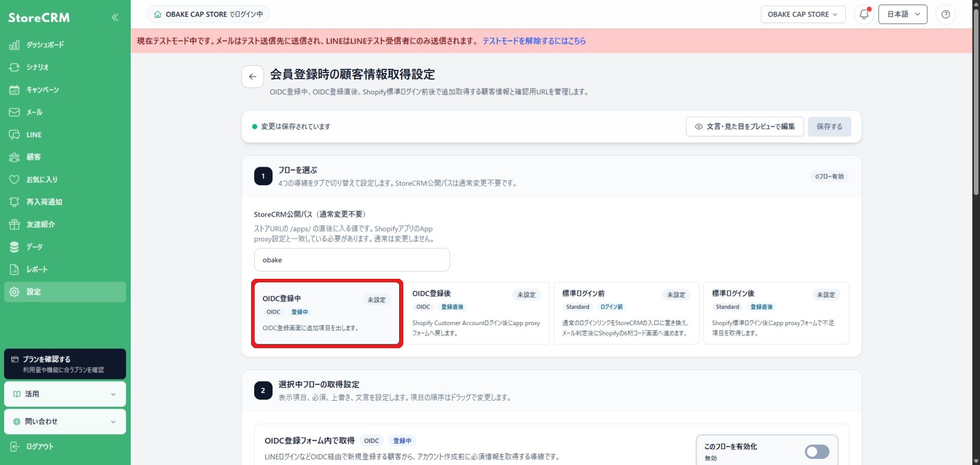Viewport: 980px width, 465px height.
Task: Select the 標準ログイン後 flow tab
Action: [776, 313]
